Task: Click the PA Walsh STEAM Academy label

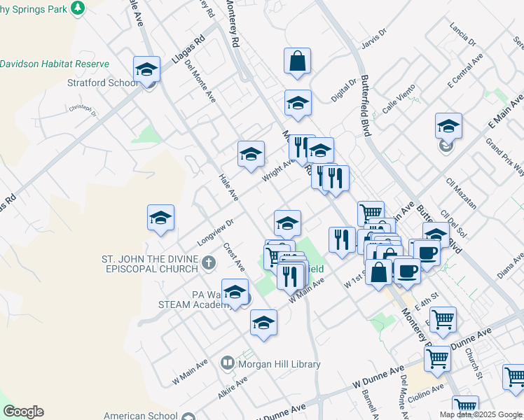Action: [x=193, y=300]
